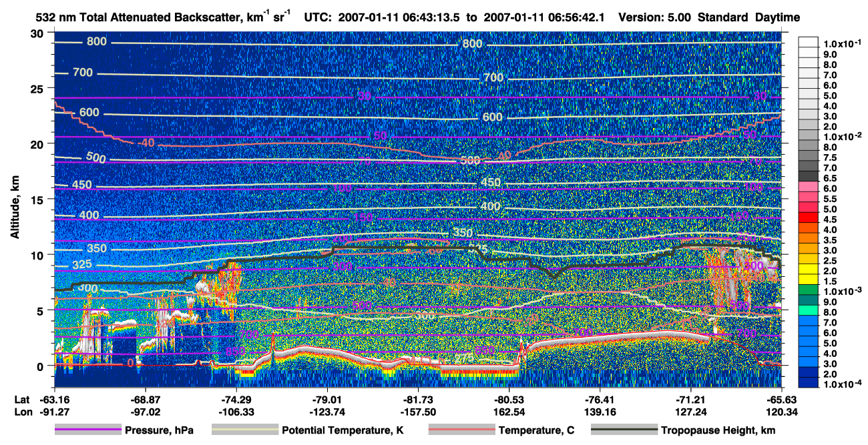The height and width of the screenshot is (445, 868).
Task: Click the 'Pressure, hPa' legend label
Action: [159, 430]
